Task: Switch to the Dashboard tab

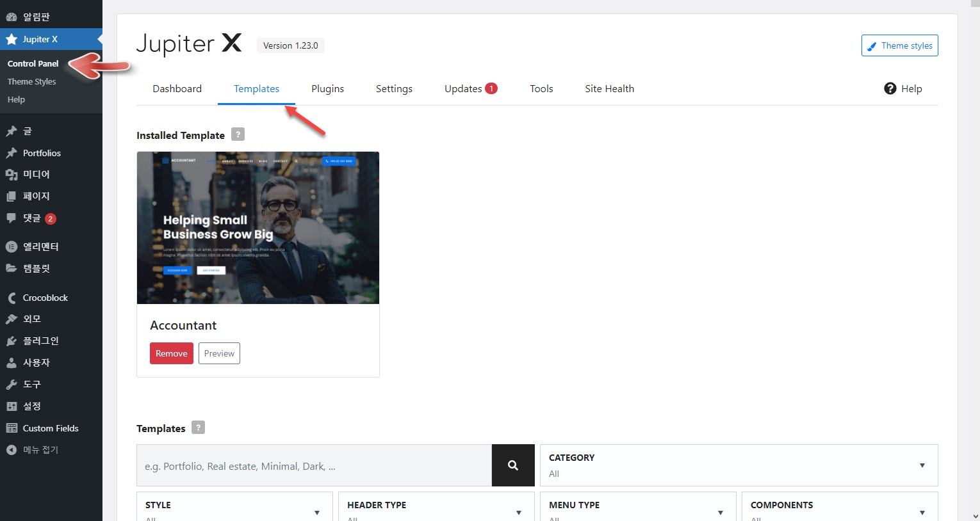Action: coord(177,89)
